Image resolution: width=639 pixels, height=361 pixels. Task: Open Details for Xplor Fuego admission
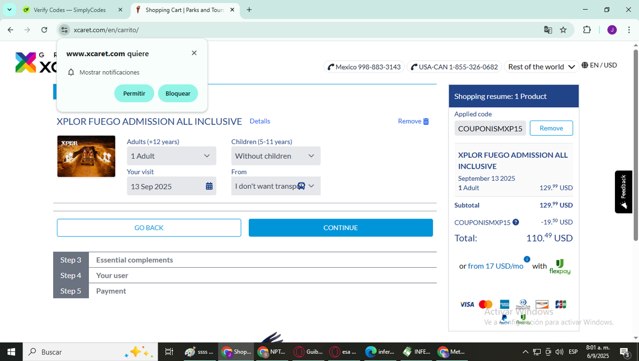(x=260, y=121)
